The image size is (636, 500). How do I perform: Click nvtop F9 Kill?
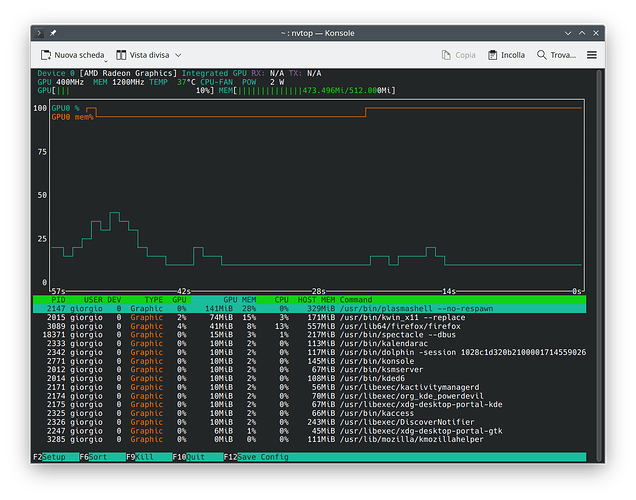click(149, 457)
